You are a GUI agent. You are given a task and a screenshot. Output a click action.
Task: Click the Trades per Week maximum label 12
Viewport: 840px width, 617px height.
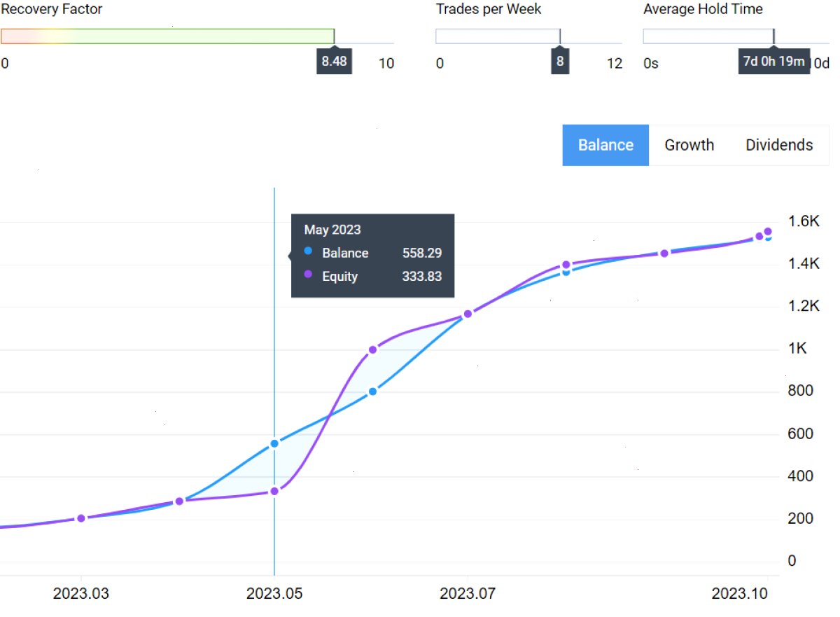(x=615, y=64)
